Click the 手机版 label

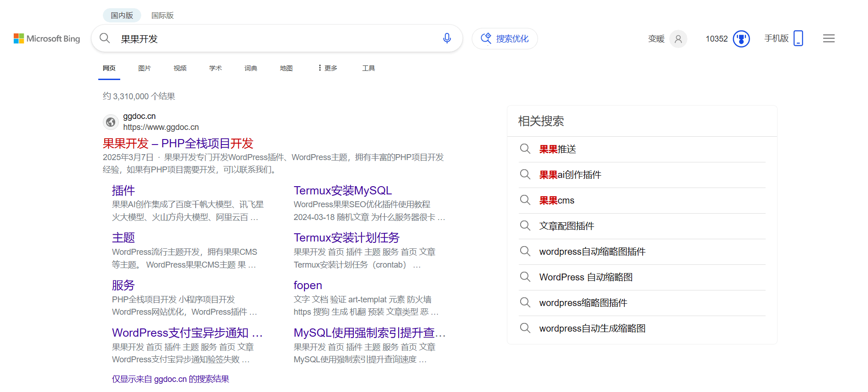tap(777, 38)
